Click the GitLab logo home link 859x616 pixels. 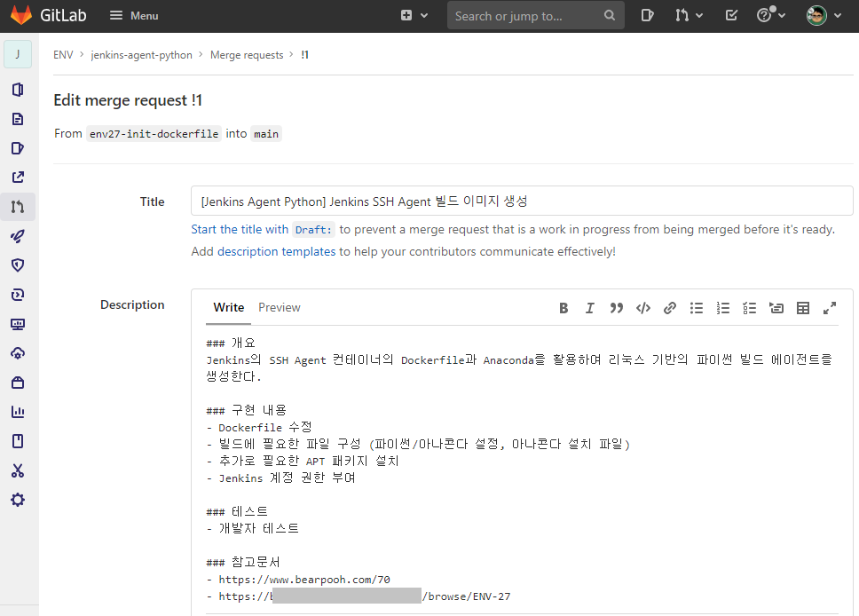click(48, 15)
